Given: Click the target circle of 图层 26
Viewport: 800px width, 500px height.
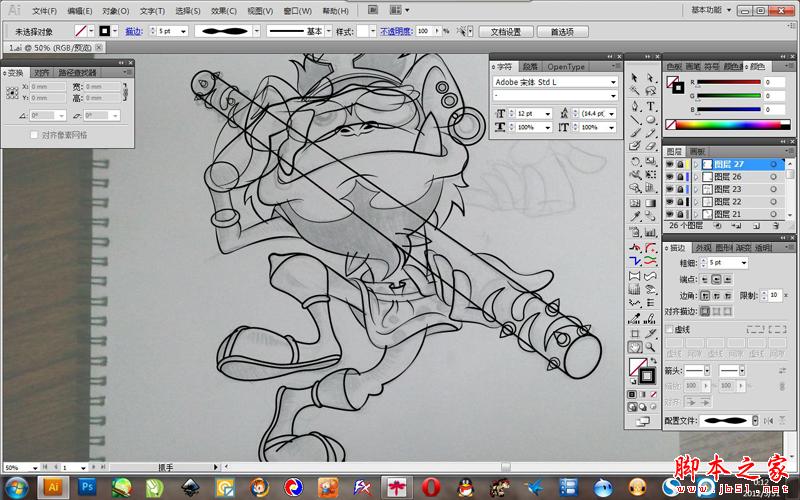Looking at the screenshot, I should tap(773, 177).
